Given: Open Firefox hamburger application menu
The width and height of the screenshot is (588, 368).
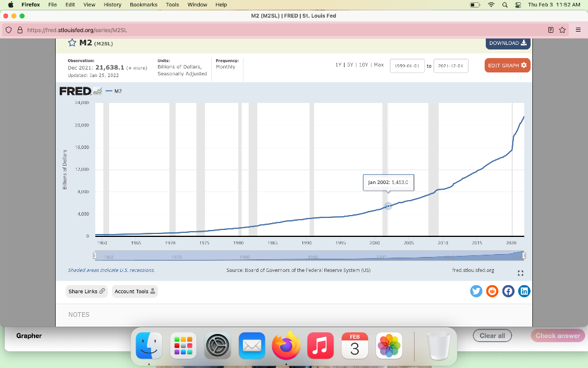Looking at the screenshot, I should [578, 30].
